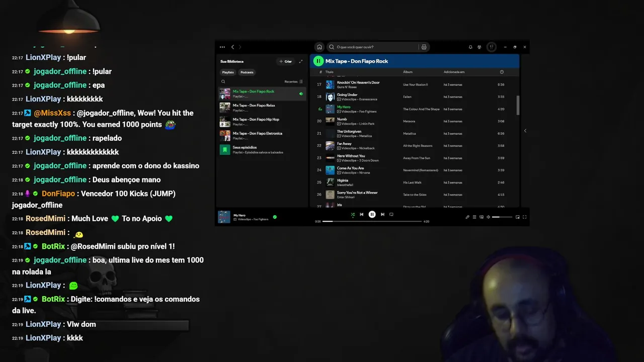
Task: Select the Playlists filter chip
Action: click(228, 72)
